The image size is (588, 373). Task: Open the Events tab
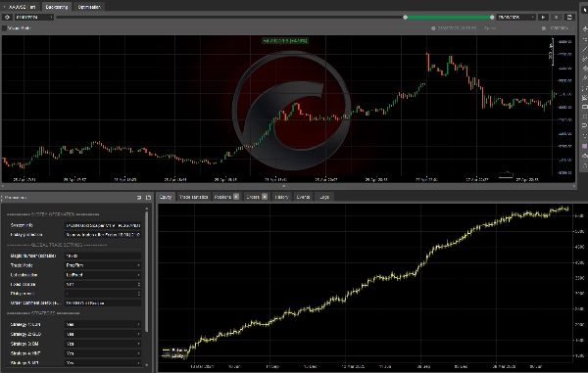click(303, 197)
